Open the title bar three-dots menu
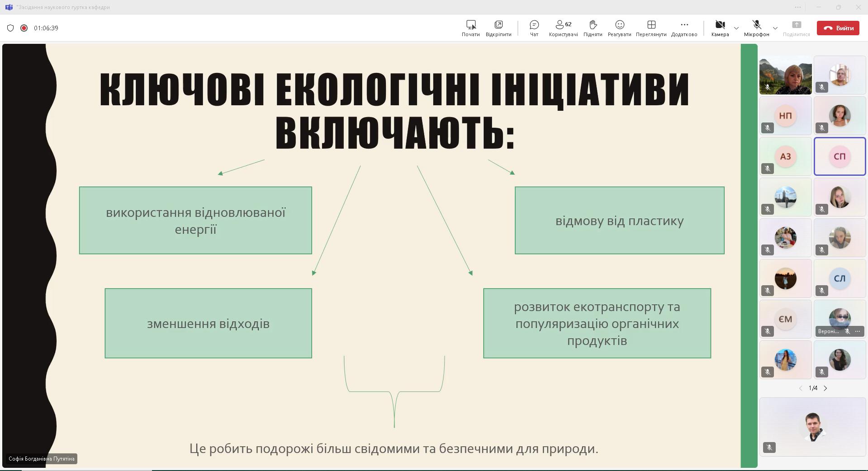This screenshot has height=471, width=868. pos(798,7)
